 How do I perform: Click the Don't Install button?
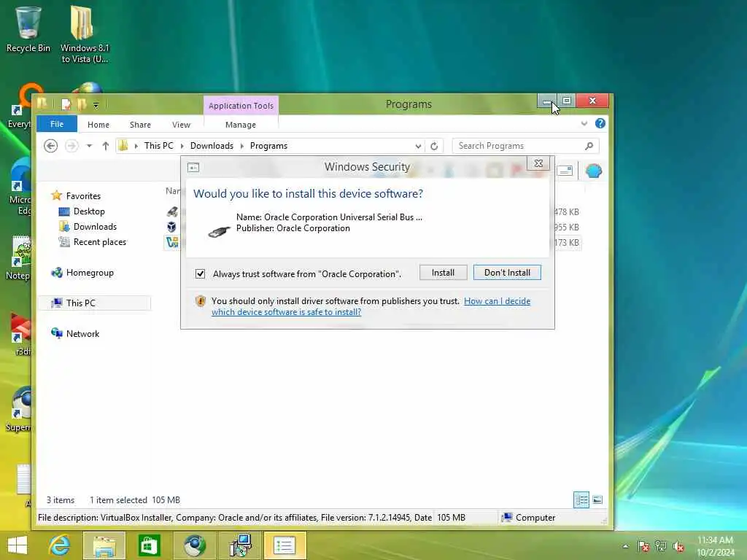pyautogui.click(x=507, y=273)
